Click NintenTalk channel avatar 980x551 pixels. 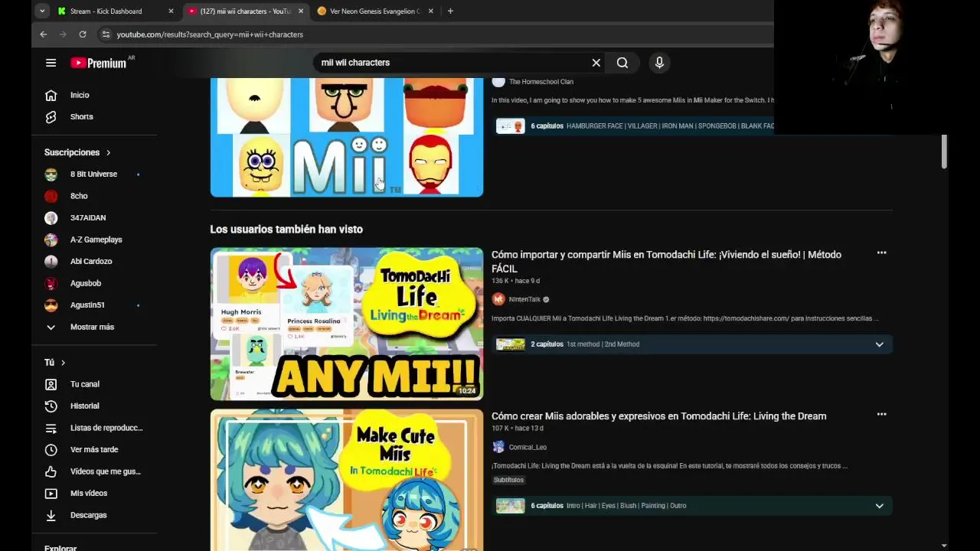[x=498, y=299]
